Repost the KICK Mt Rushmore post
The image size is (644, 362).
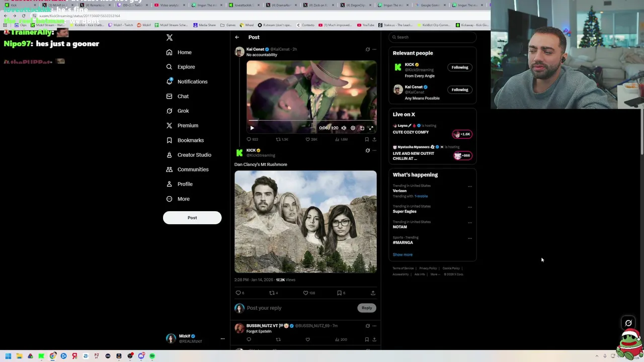274,293
